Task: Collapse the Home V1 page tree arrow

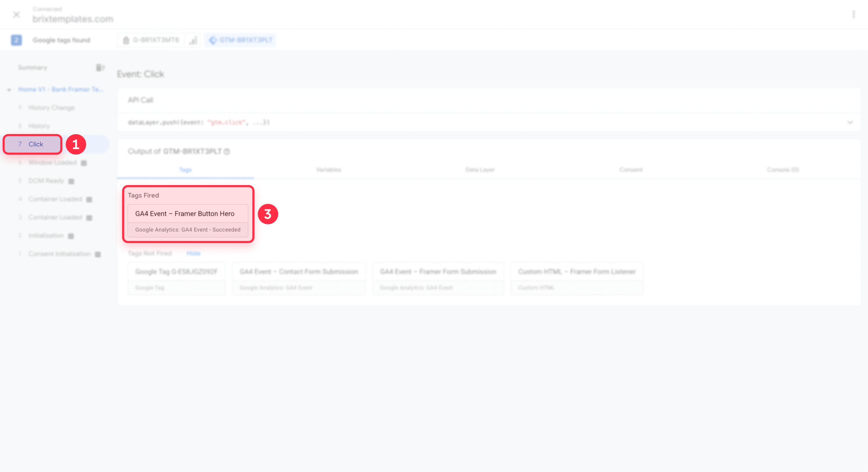Action: click(9, 89)
